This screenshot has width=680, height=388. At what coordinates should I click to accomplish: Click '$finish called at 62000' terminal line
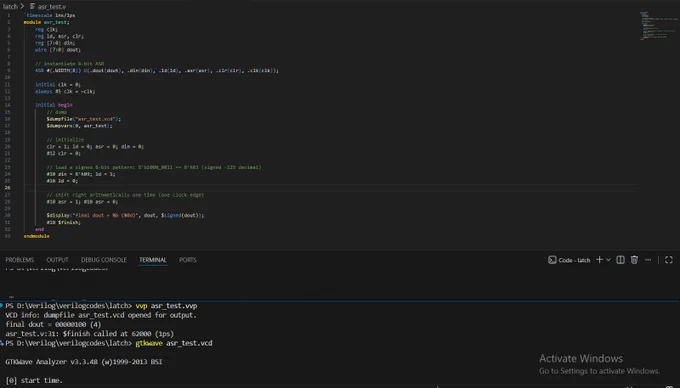[89, 334]
